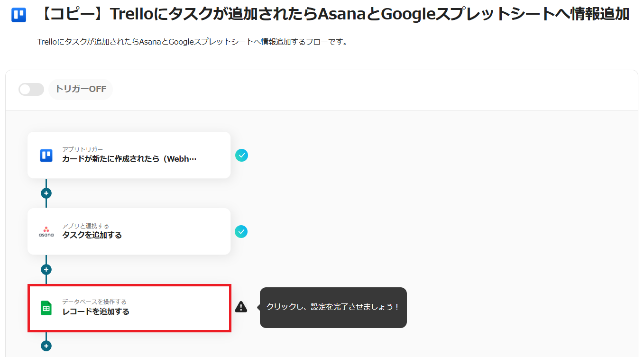Add a step below the Trello trigger
The image size is (644, 357).
tap(46, 193)
